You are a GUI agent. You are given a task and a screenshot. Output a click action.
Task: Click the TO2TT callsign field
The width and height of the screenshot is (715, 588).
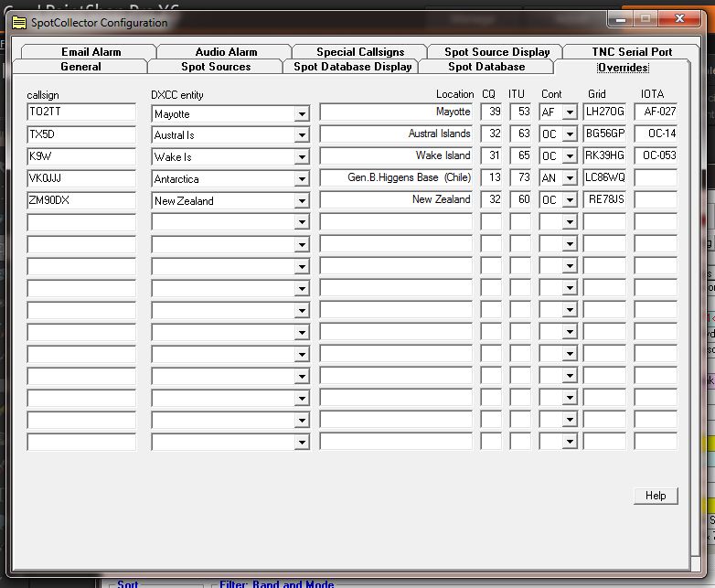coord(81,112)
